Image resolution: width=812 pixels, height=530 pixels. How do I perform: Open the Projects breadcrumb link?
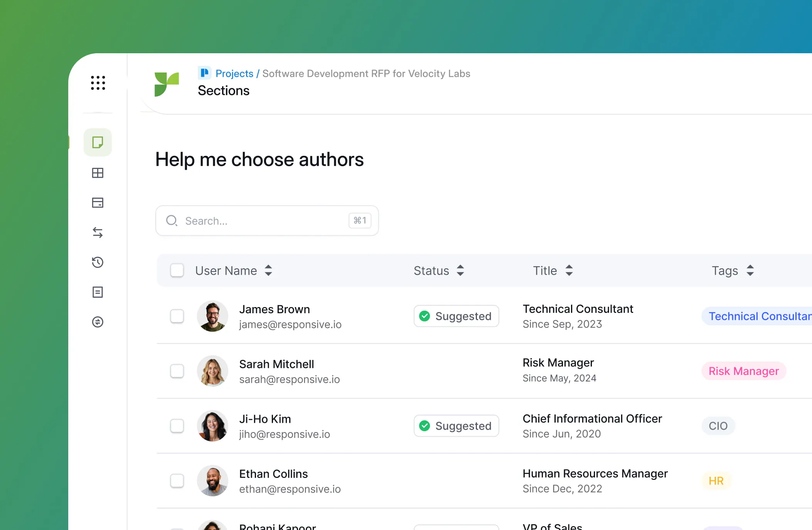pos(234,73)
